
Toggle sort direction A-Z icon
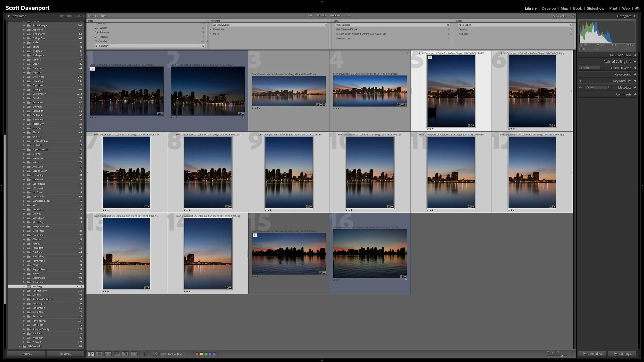156,354
